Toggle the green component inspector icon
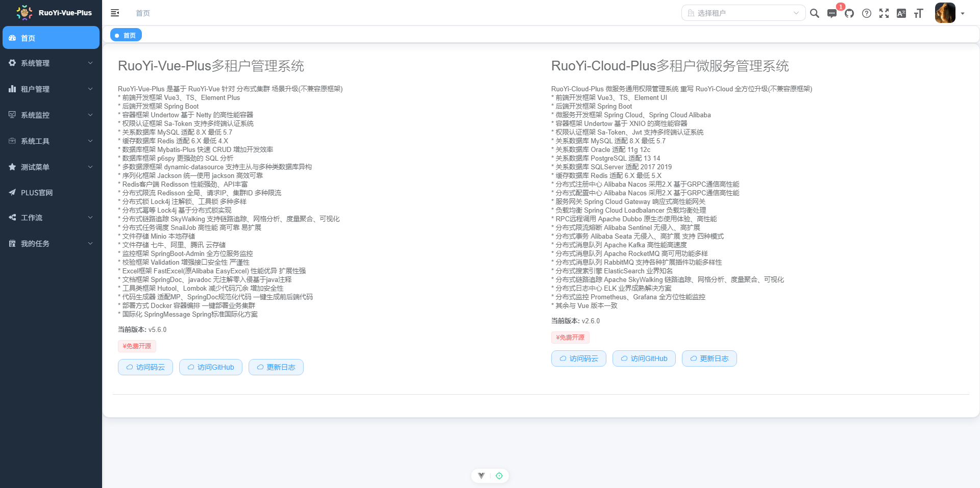Screen dimensions: 980x488 (499, 476)
